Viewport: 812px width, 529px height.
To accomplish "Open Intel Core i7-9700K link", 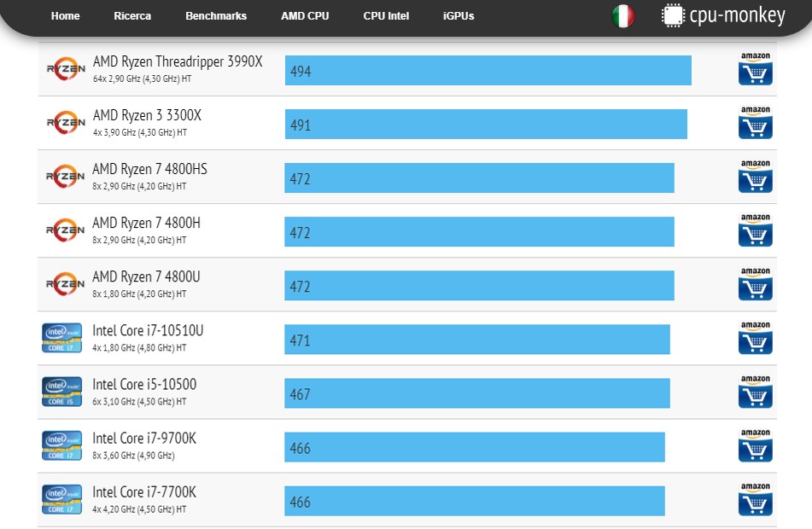I will [x=144, y=438].
